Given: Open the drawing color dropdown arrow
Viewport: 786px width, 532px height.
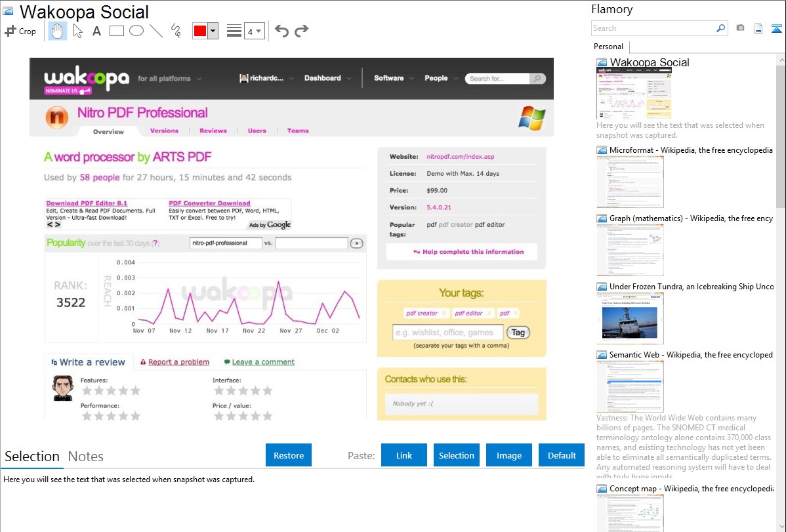Looking at the screenshot, I should coord(213,31).
